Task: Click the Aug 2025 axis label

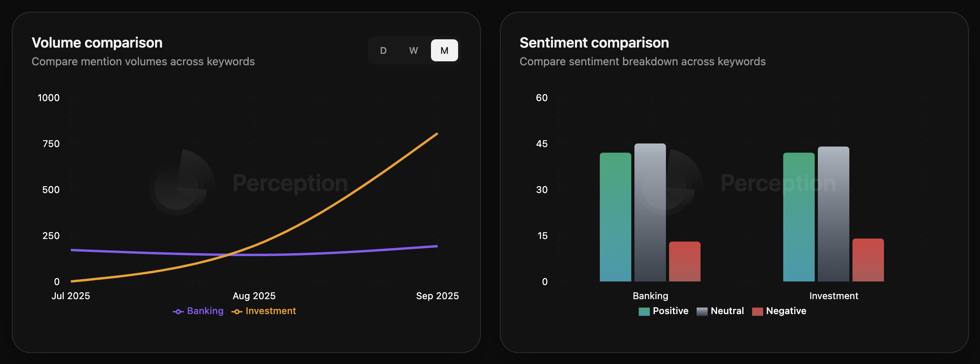Action: coord(254,296)
